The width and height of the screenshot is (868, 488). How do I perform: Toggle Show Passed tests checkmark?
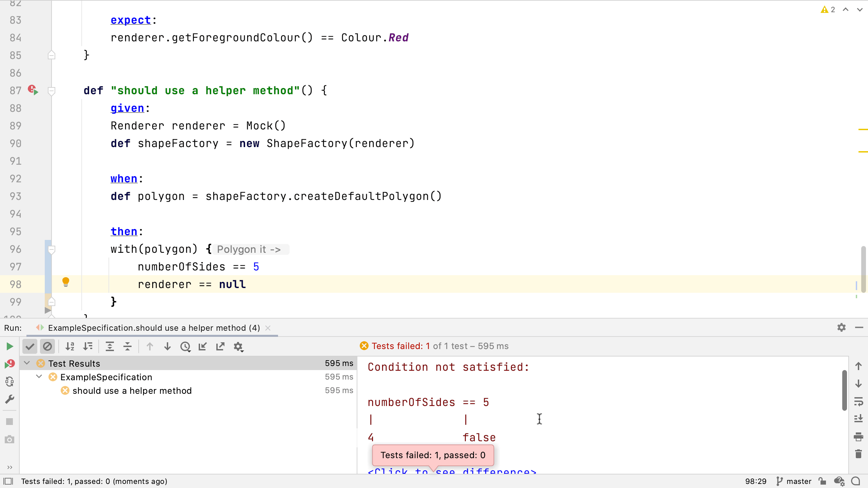point(30,346)
